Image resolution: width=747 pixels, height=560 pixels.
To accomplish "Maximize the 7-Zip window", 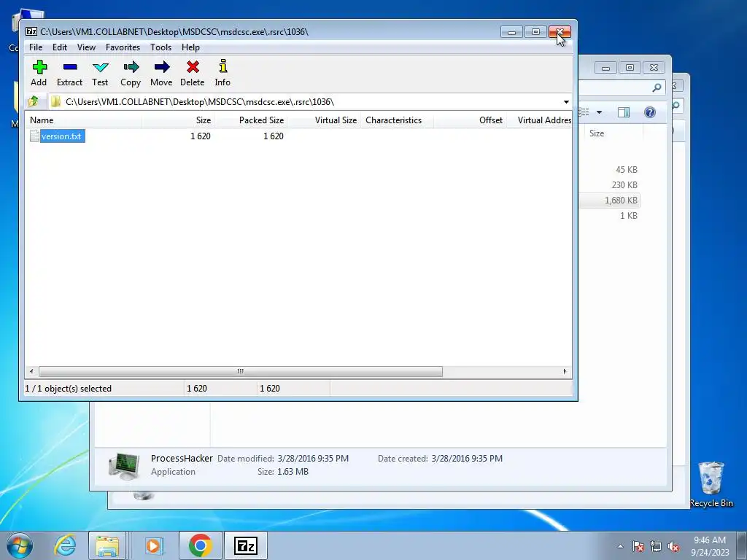I will coord(535,32).
